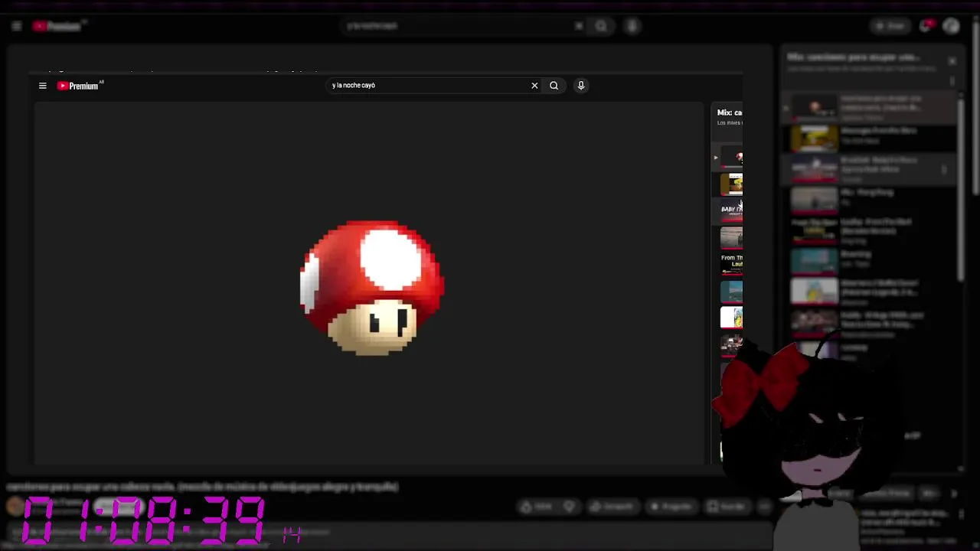Open the blurred top-left hamburger guide menu

pos(16,26)
